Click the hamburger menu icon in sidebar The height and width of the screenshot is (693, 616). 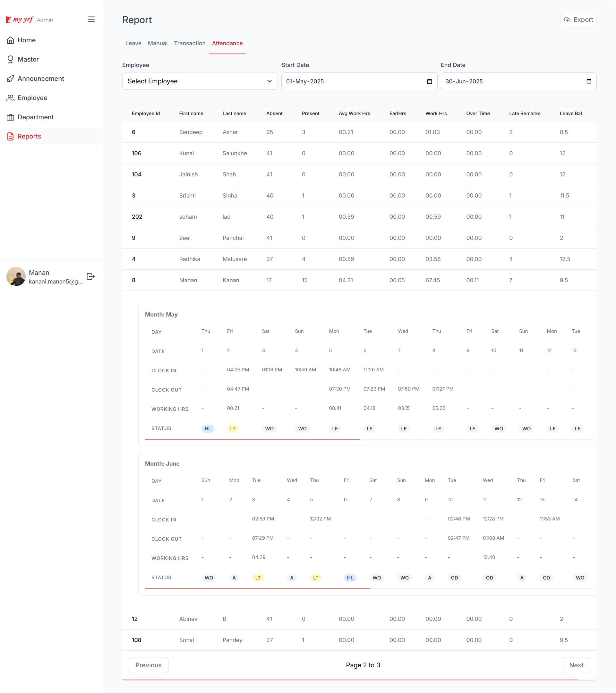(x=91, y=19)
